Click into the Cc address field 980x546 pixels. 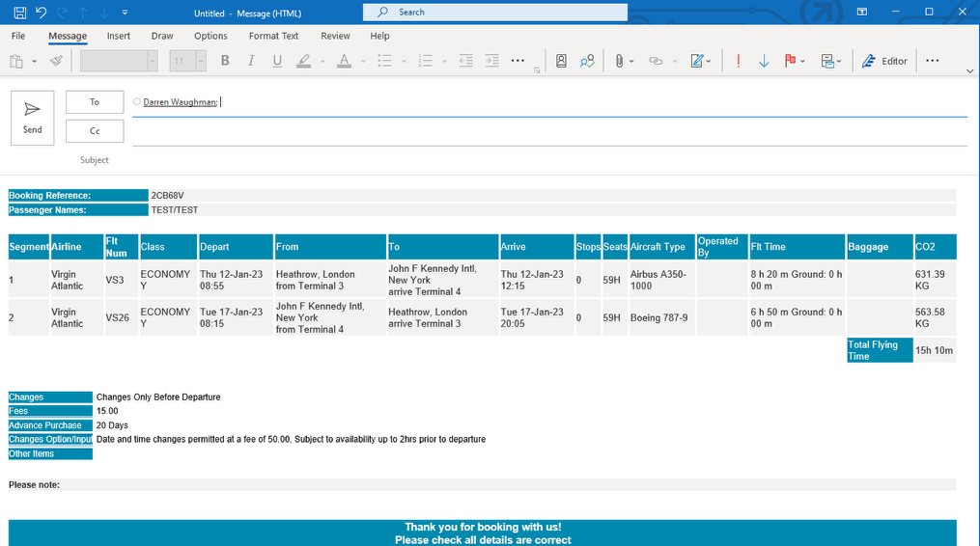point(550,132)
